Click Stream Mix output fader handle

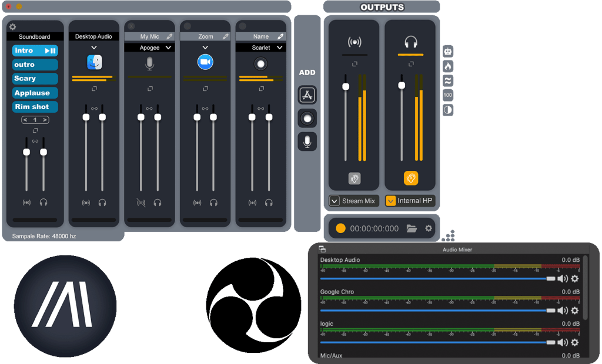[346, 86]
